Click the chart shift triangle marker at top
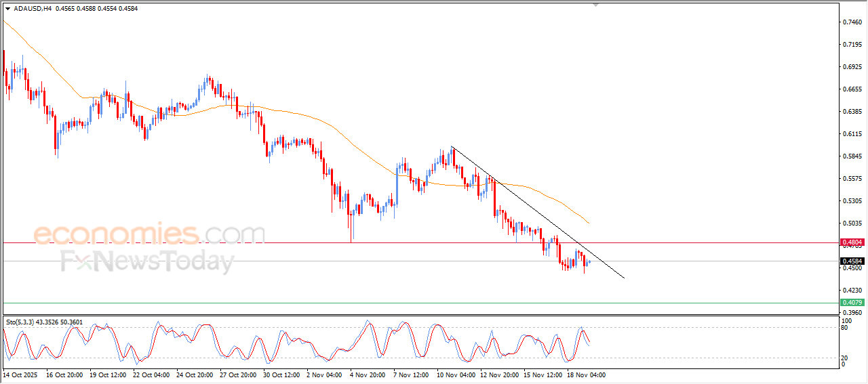Screen dimensions: 868x384 click(x=596, y=5)
